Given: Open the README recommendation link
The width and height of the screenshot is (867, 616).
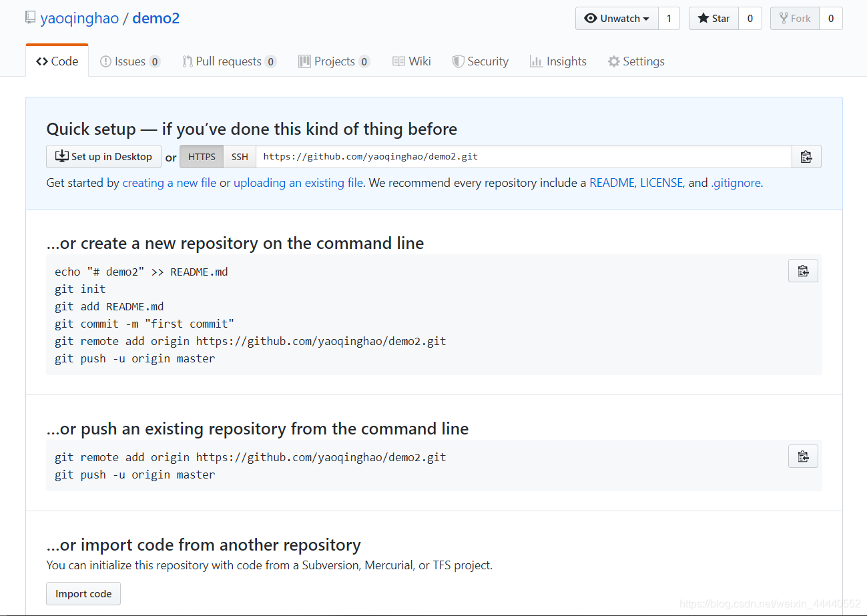Looking at the screenshot, I should click(612, 183).
